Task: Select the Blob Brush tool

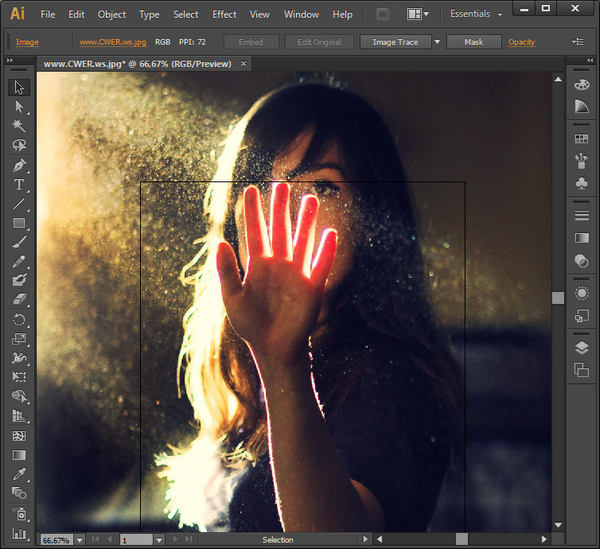Action: click(19, 280)
